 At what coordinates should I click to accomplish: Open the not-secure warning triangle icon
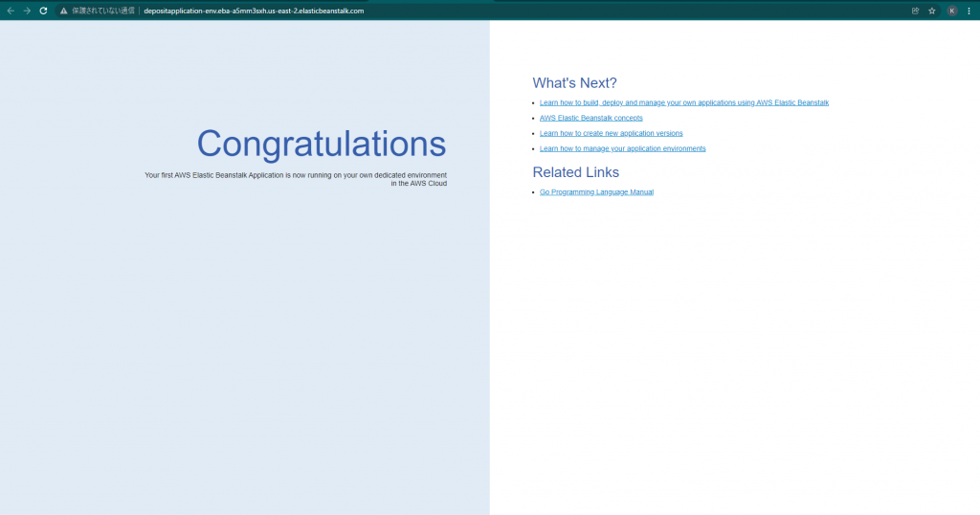pyautogui.click(x=64, y=11)
